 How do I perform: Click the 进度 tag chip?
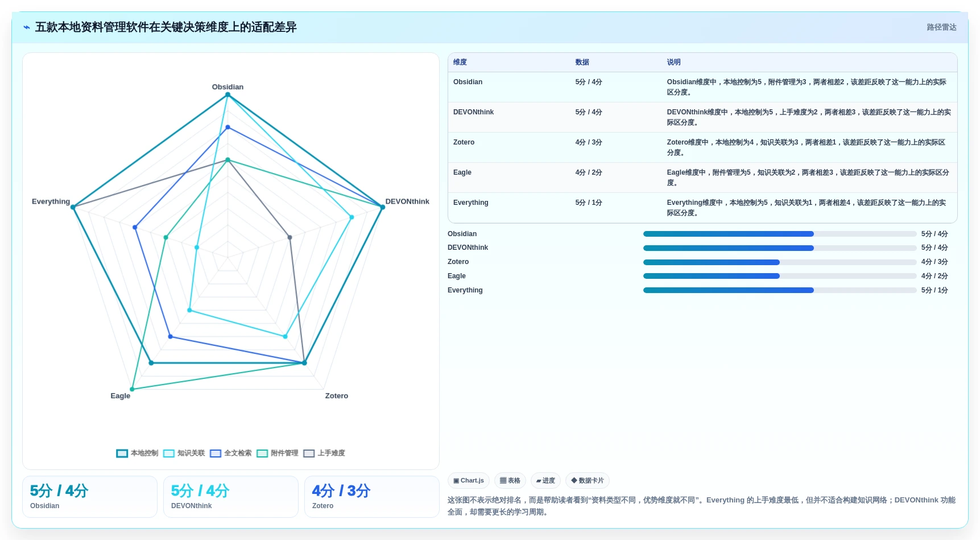click(x=545, y=481)
